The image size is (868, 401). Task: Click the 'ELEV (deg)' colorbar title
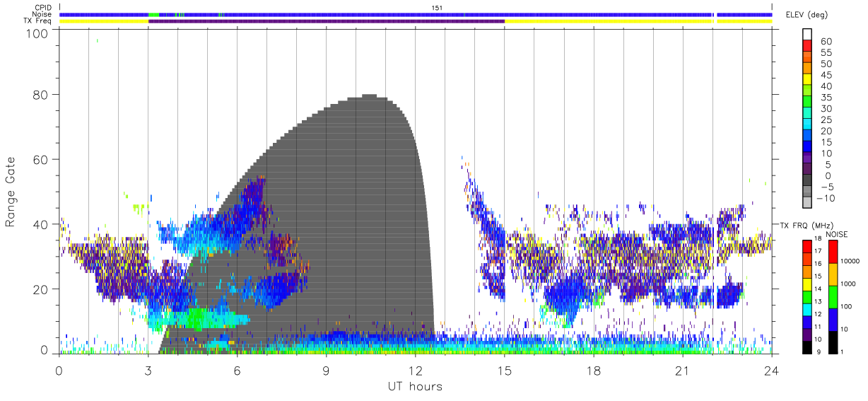tap(806, 15)
